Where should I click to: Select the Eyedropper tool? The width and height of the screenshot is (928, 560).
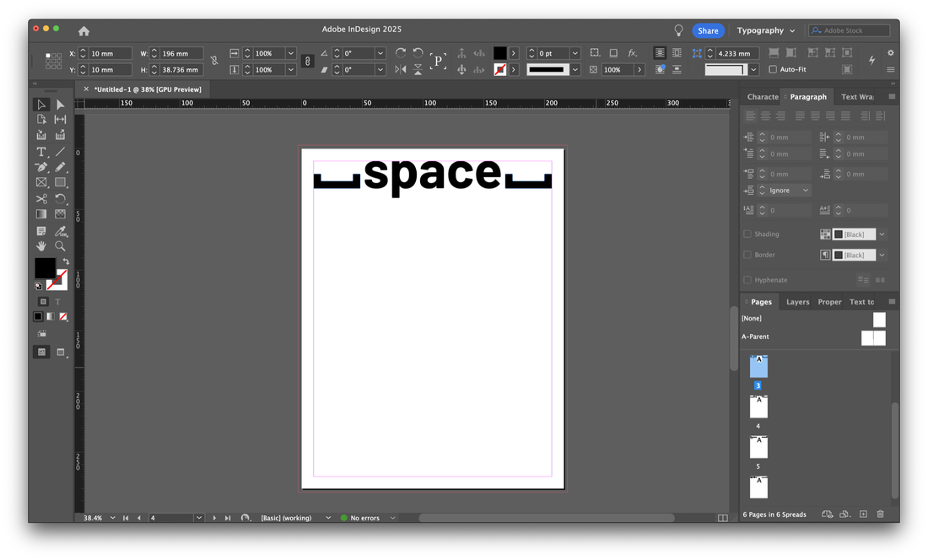pos(61,230)
